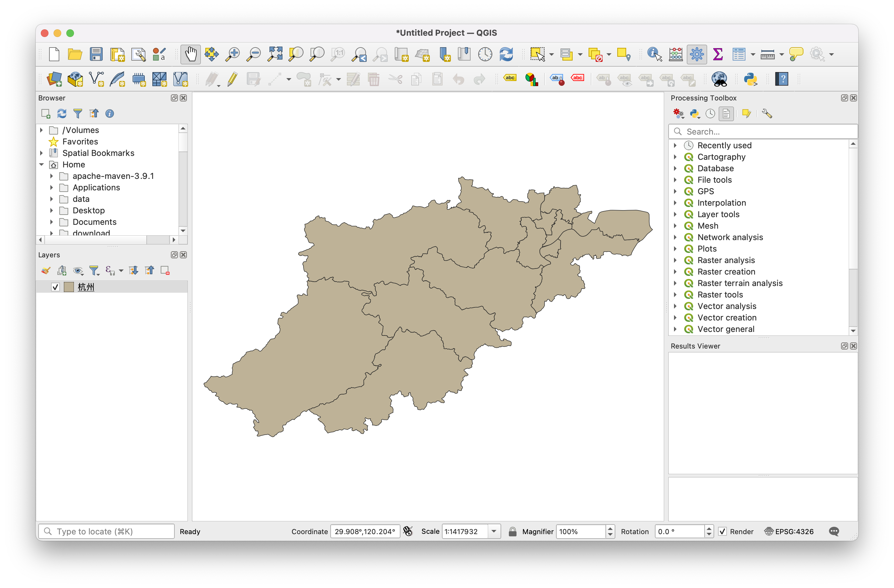Click the Open Field Calculator icon
This screenshot has height=588, width=894.
coord(675,55)
